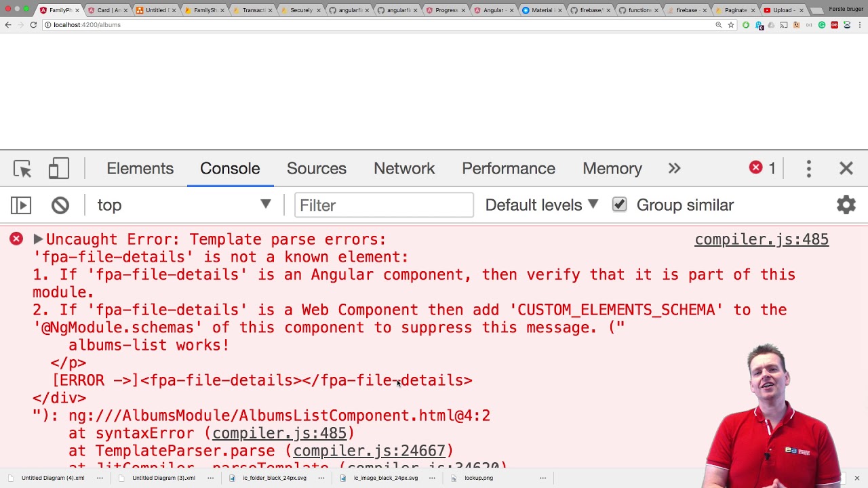Image resolution: width=868 pixels, height=488 pixels.
Task: Open the Elements panel tab
Action: coord(140,169)
